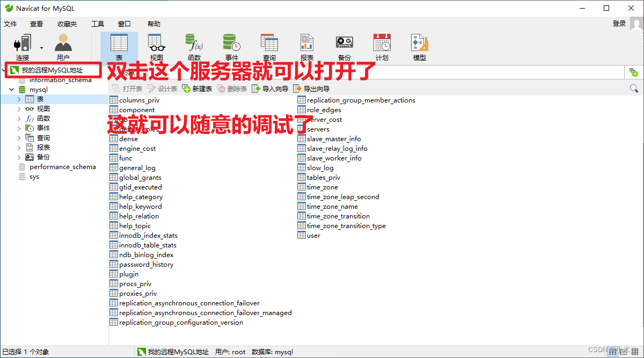Select the replication_group_member_actions table
Screen dimensions: 644x358
(x=361, y=100)
